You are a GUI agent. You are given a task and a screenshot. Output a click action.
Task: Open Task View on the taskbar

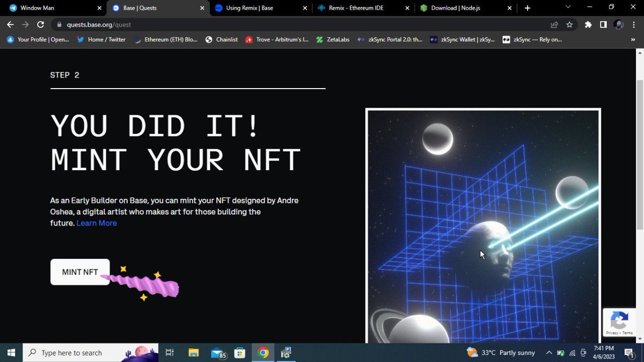tap(170, 352)
